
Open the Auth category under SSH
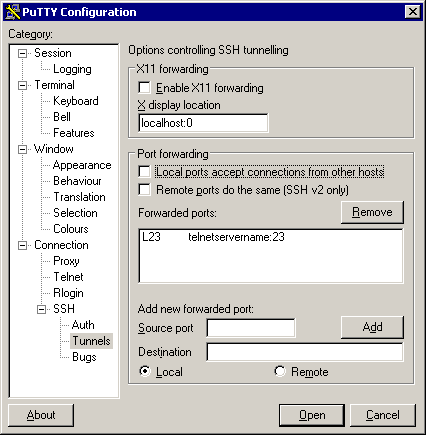[x=83, y=325]
